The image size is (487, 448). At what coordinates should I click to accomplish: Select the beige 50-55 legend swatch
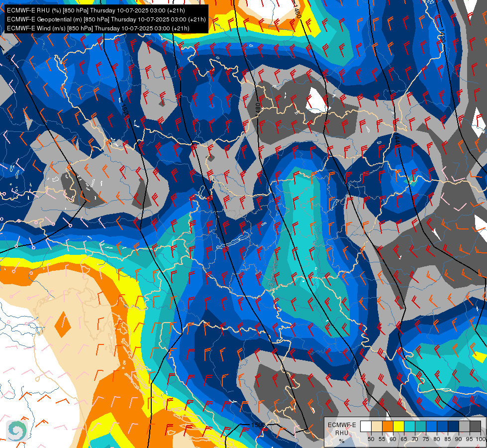pyautogui.click(x=377, y=426)
